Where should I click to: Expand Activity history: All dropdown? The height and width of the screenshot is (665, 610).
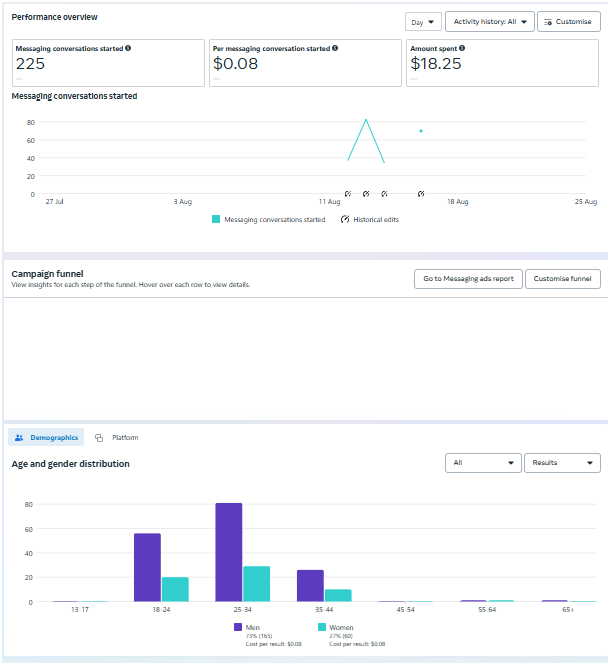point(490,22)
